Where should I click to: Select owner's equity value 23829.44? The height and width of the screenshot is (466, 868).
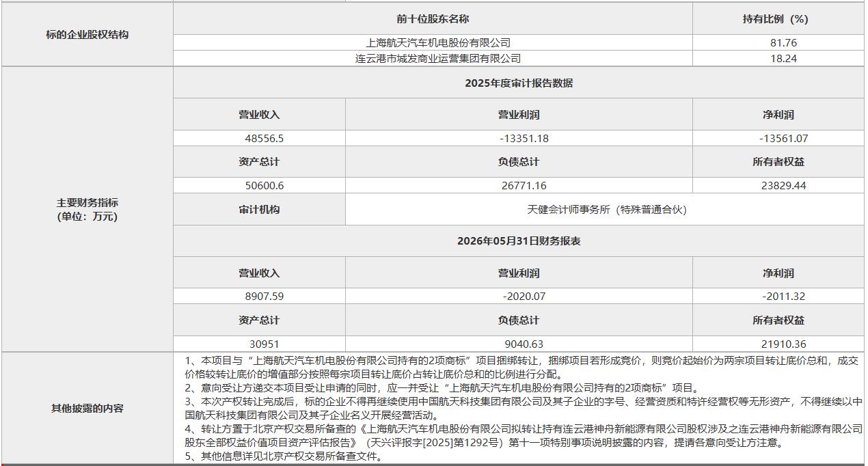[783, 185]
